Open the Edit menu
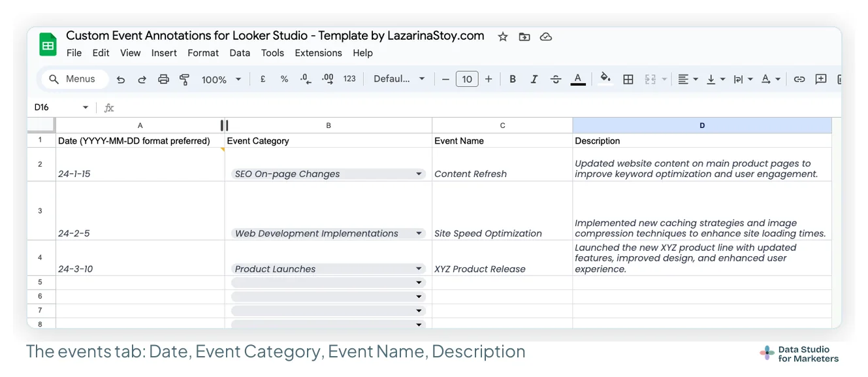Viewport: 868px width, 377px height. [101, 53]
